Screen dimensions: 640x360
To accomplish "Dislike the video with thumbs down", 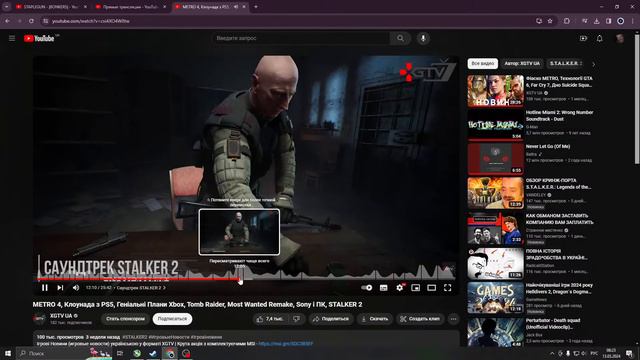I will (297, 319).
